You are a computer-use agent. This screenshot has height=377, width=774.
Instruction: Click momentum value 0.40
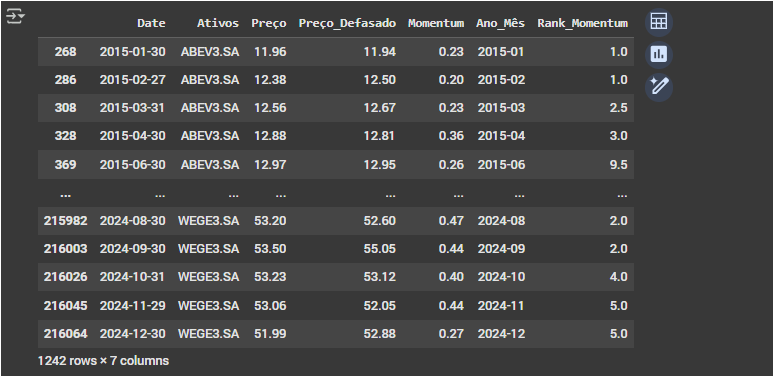click(x=451, y=277)
